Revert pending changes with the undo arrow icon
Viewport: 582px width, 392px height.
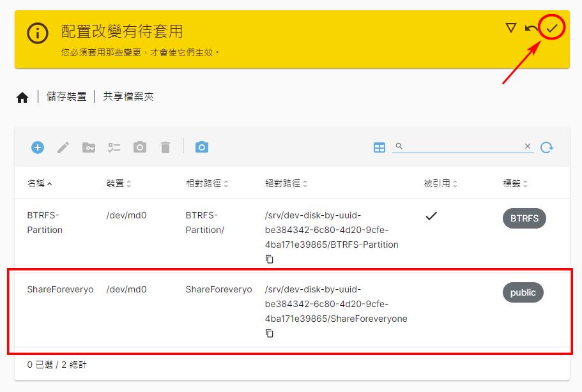click(x=531, y=28)
